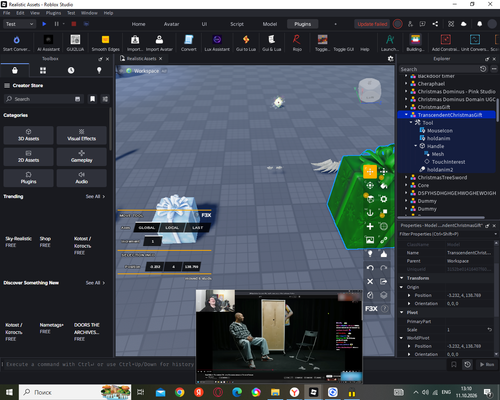Set F3X move axes to Local
500x400 pixels.
click(x=172, y=228)
